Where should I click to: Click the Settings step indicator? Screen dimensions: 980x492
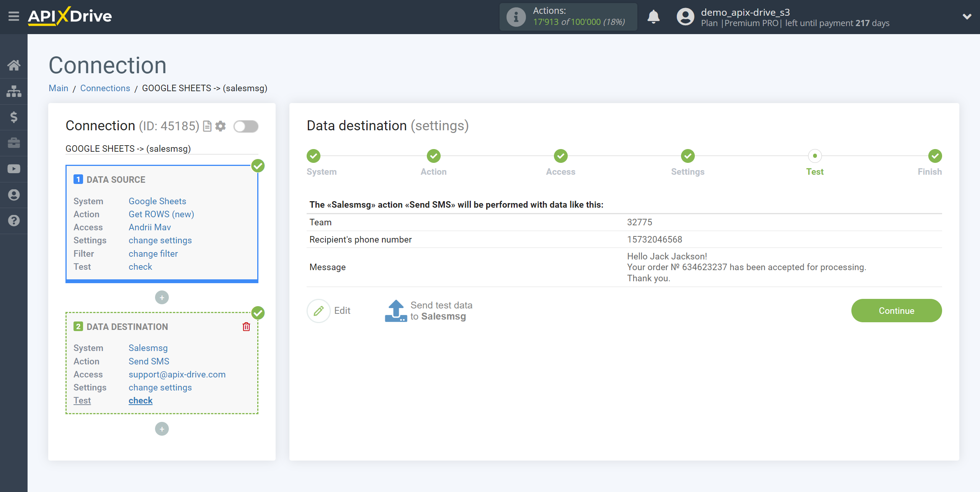(687, 156)
